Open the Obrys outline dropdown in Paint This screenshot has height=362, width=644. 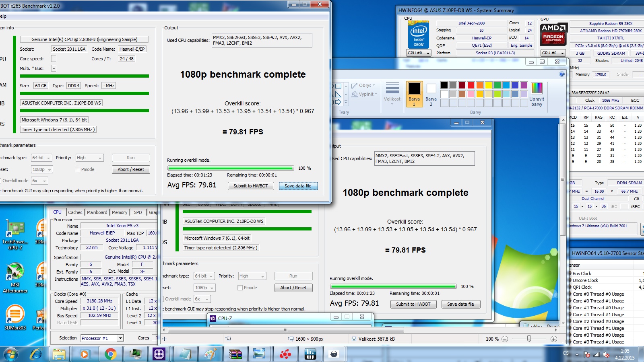pos(363,85)
